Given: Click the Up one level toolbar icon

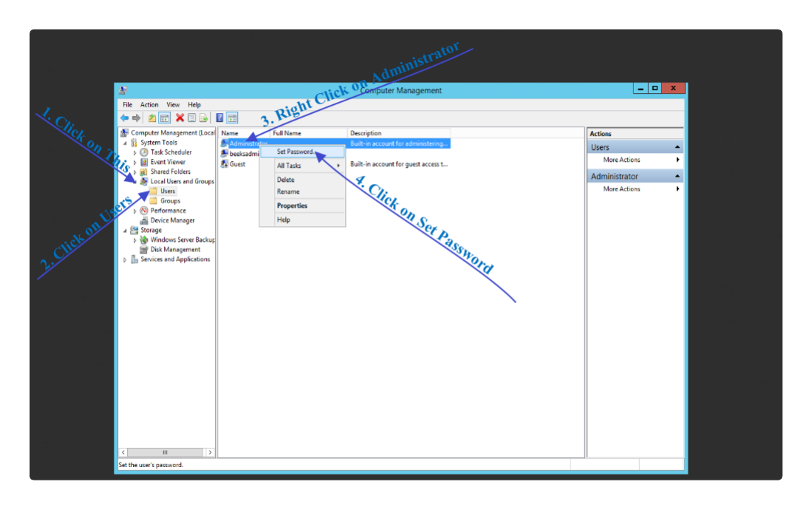Looking at the screenshot, I should (151, 118).
